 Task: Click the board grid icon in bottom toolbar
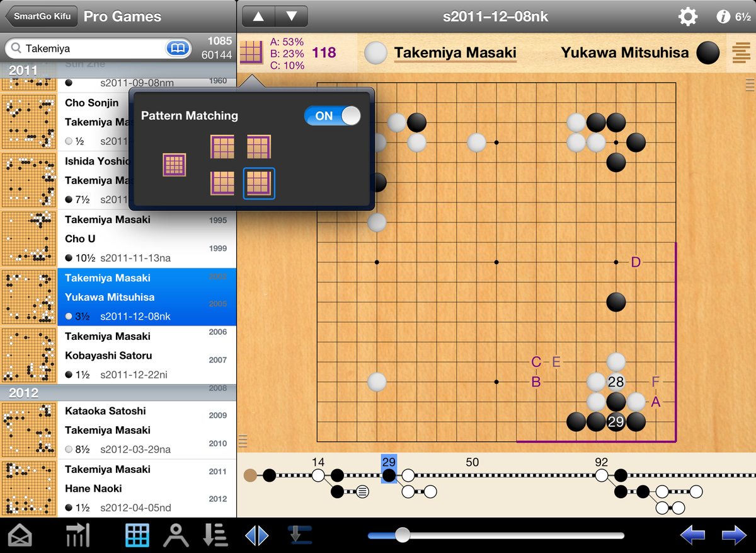137,535
